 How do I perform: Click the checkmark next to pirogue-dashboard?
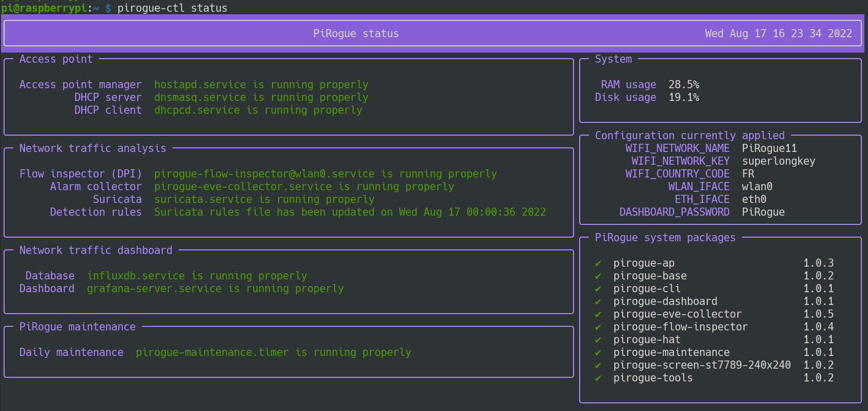click(x=598, y=302)
